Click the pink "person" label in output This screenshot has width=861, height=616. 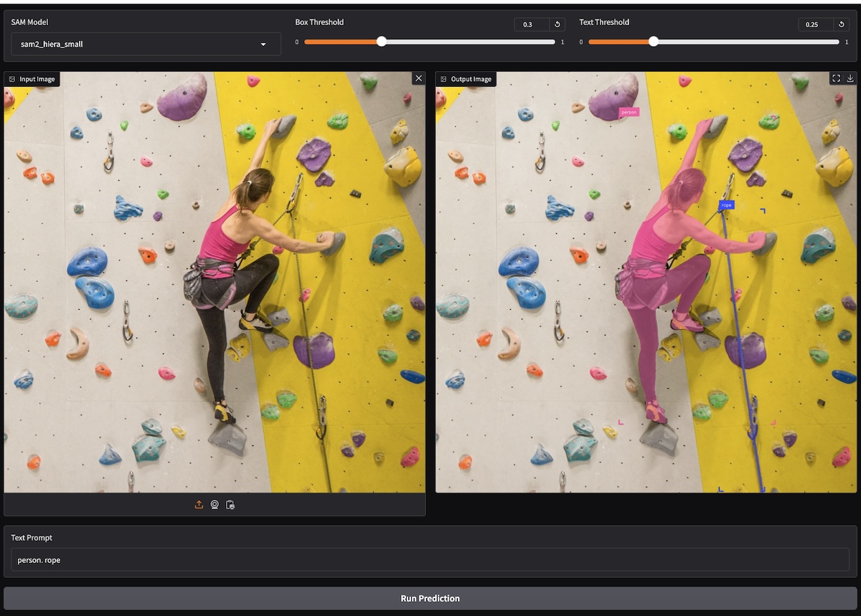pos(629,113)
